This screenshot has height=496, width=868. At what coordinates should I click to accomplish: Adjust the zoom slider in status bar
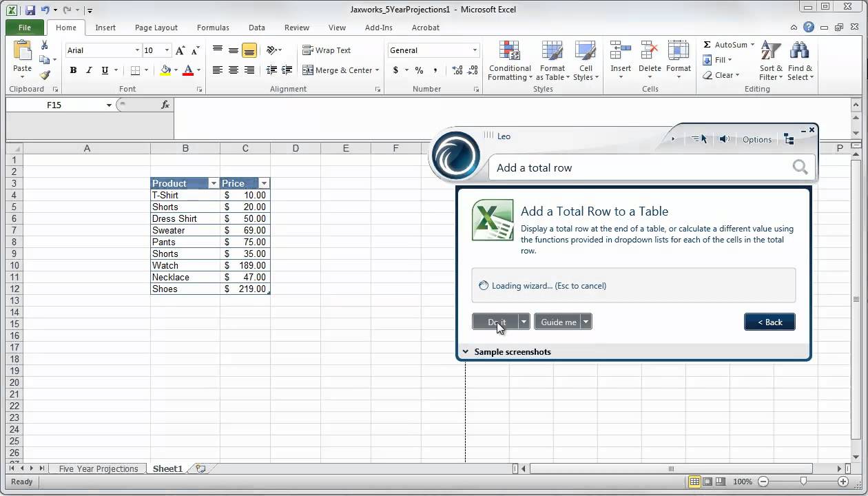(x=803, y=482)
